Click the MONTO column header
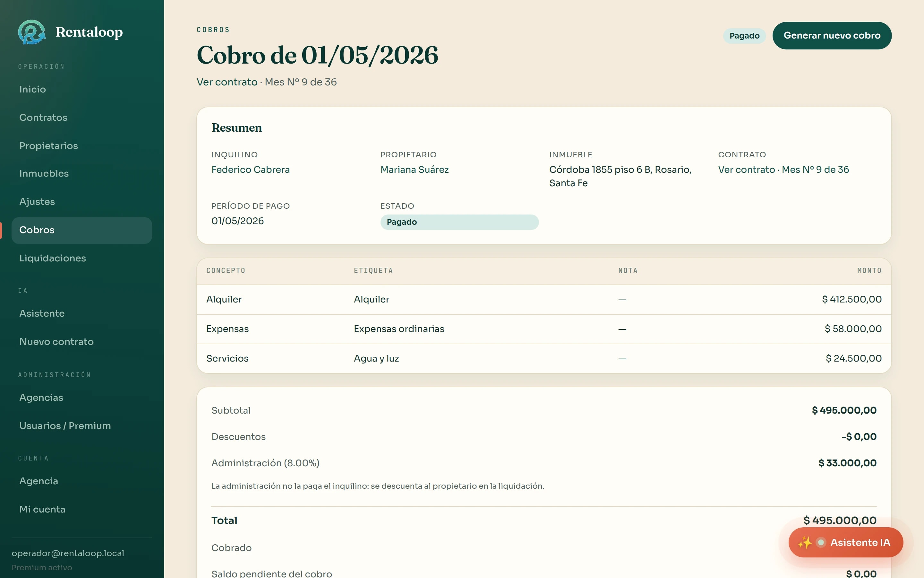The width and height of the screenshot is (924, 578). [869, 271]
